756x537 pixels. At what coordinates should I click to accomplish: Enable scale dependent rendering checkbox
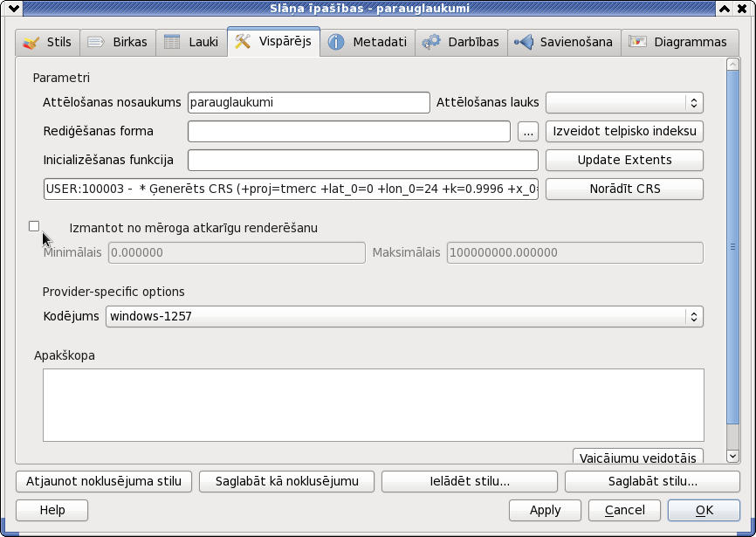point(34,226)
